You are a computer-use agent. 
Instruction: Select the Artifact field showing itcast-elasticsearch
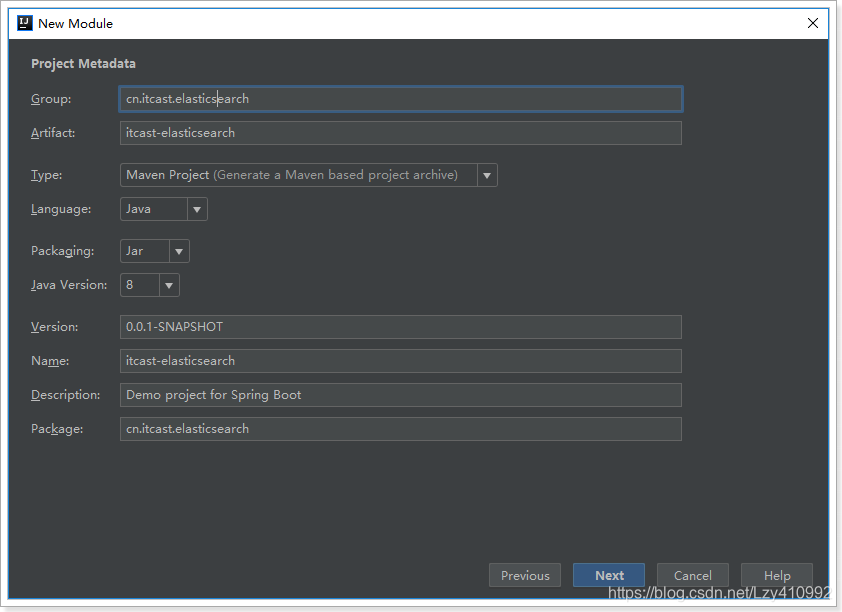(400, 132)
